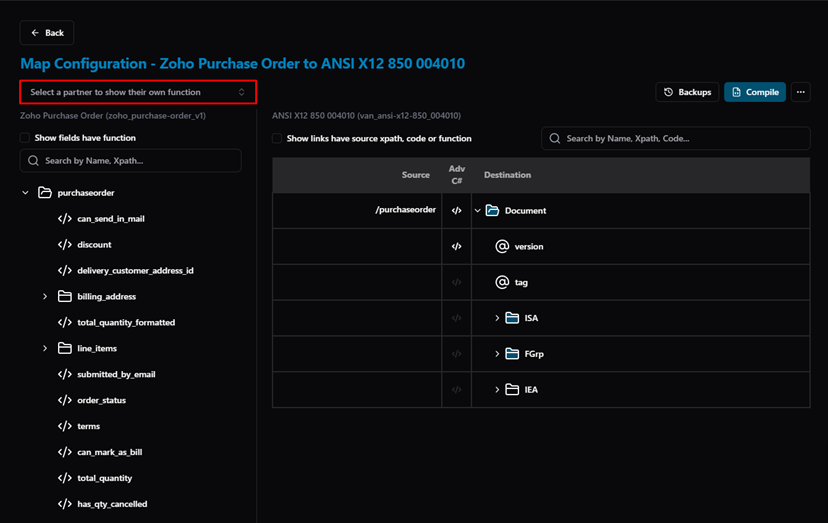
Task: Select the total_quantity_formatted source field
Action: coord(126,322)
